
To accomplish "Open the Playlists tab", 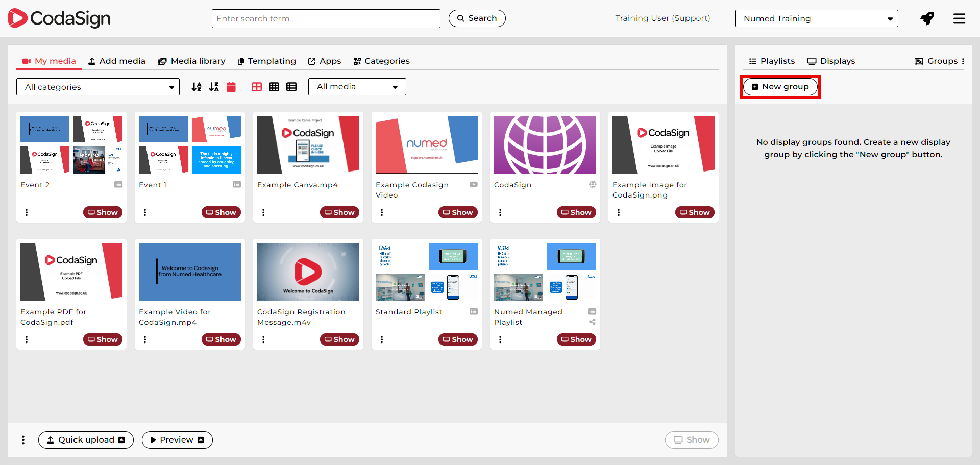I will 772,61.
